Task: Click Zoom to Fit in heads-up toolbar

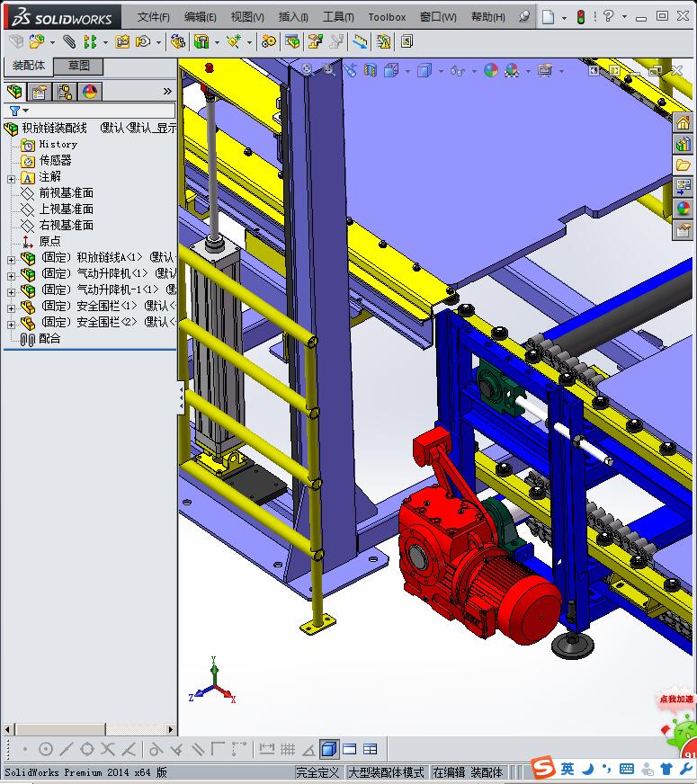Action: (x=307, y=69)
